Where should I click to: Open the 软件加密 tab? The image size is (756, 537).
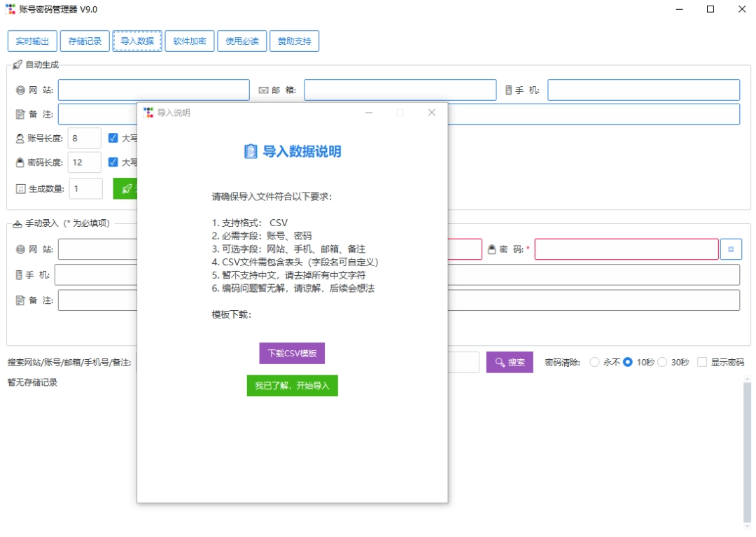190,41
